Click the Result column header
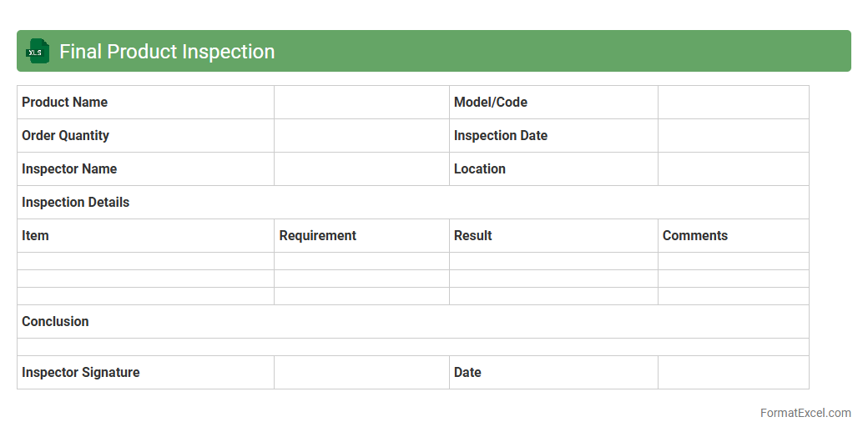The width and height of the screenshot is (868, 437). pyautogui.click(x=473, y=236)
